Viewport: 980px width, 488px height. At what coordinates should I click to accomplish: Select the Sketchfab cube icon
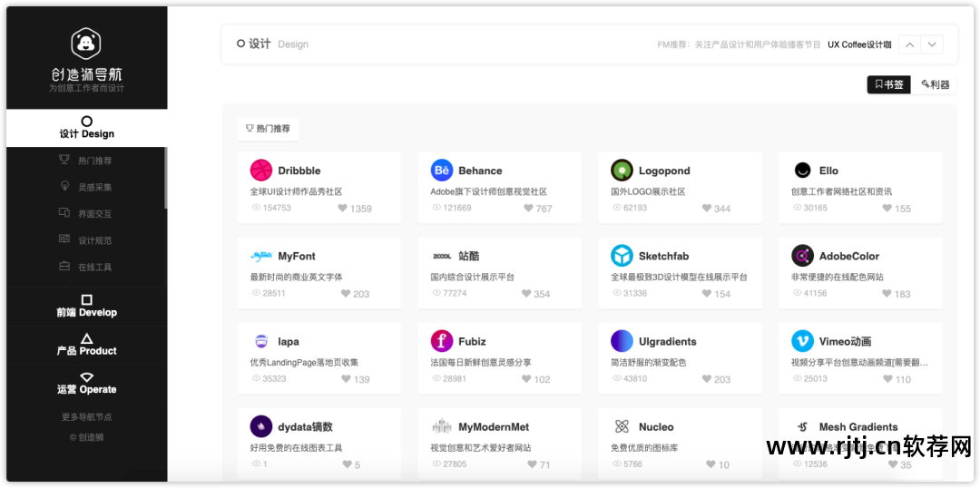point(622,256)
